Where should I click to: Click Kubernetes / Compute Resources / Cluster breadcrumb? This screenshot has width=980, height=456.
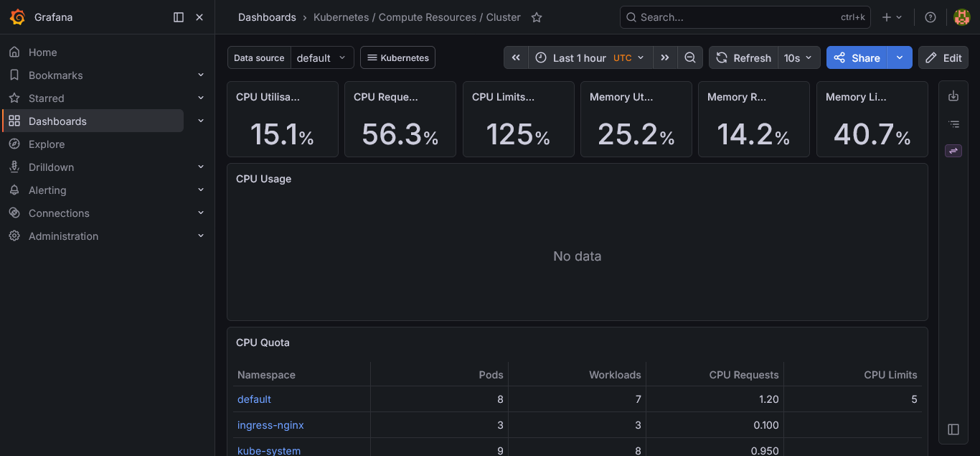(417, 17)
